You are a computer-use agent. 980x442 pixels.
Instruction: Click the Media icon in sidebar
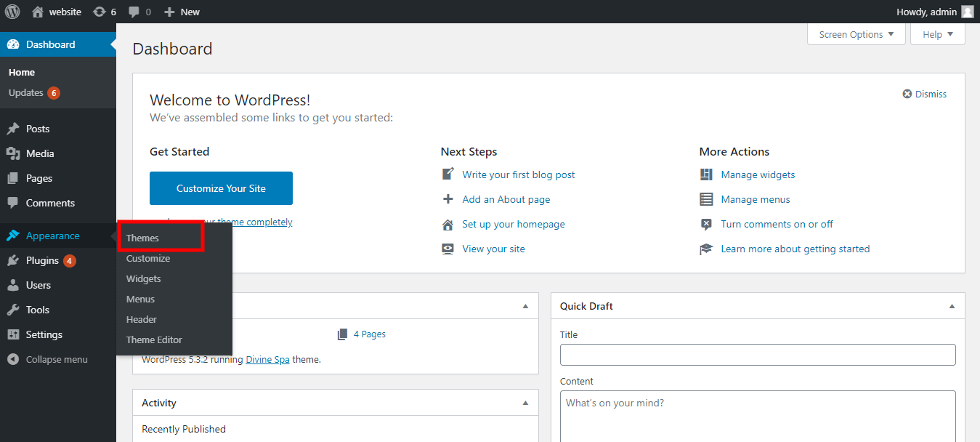point(13,153)
